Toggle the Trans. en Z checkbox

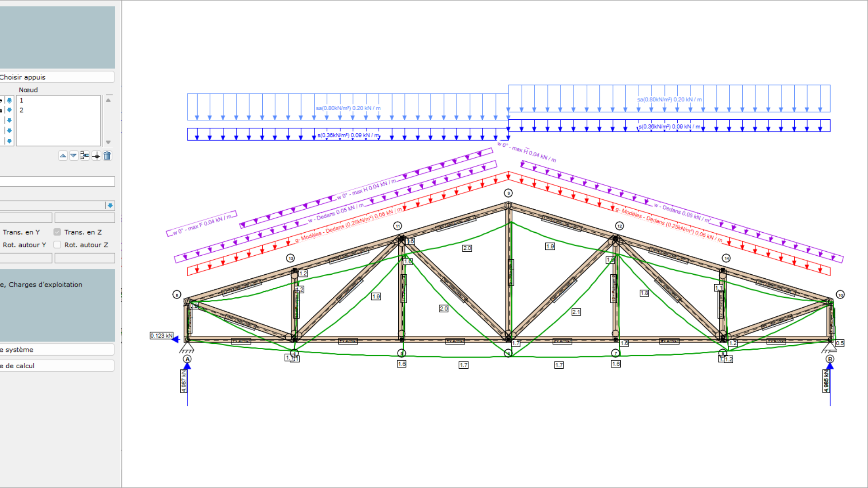pyautogui.click(x=57, y=232)
